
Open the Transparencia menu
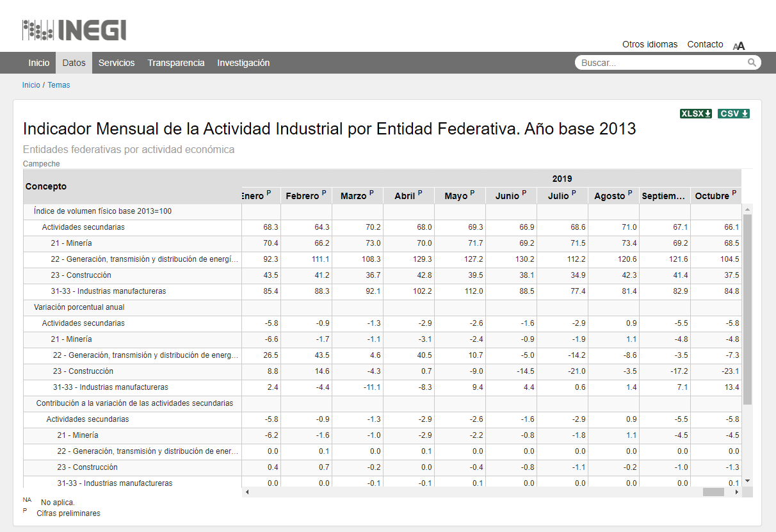tap(176, 63)
